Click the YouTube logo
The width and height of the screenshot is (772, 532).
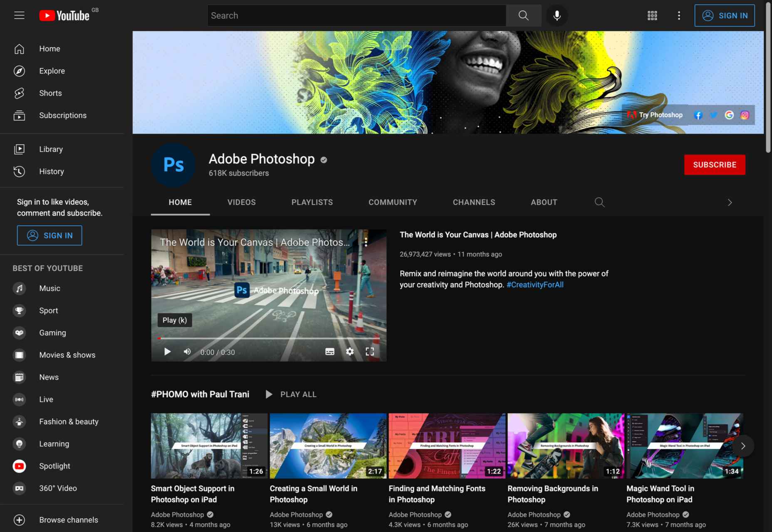(x=64, y=15)
